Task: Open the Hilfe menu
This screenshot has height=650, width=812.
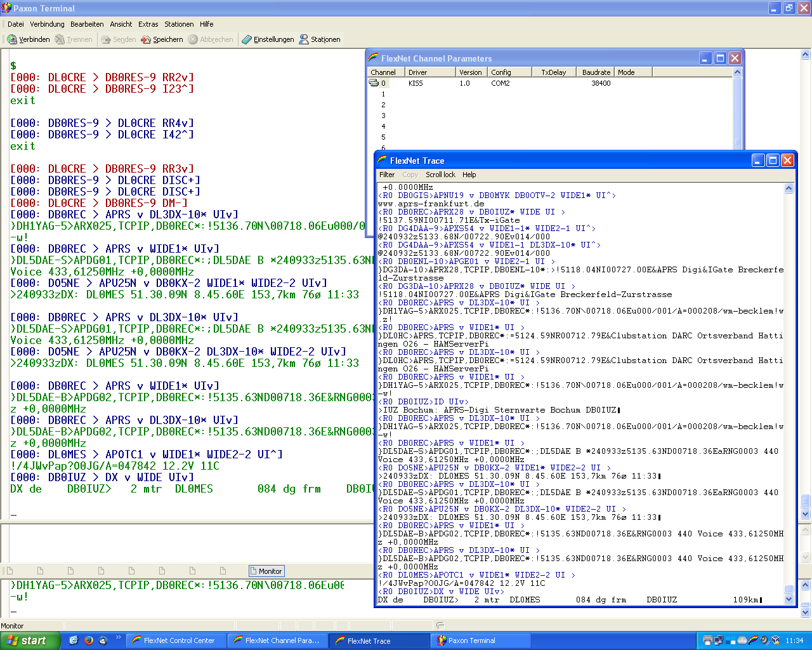Action: [x=207, y=24]
